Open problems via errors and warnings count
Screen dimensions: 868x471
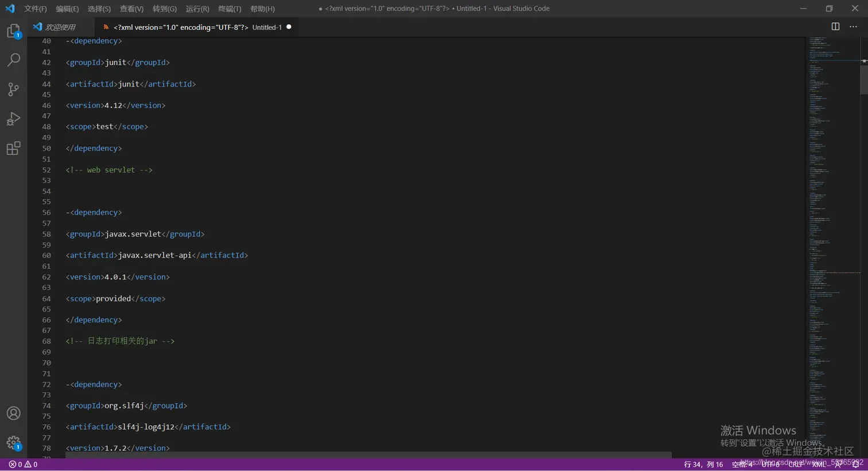coord(23,465)
